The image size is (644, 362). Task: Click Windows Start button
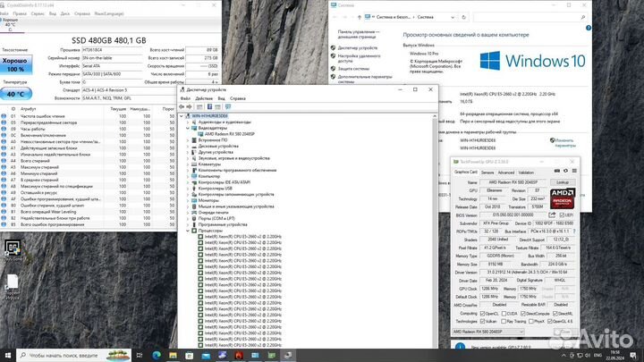pos(8,355)
